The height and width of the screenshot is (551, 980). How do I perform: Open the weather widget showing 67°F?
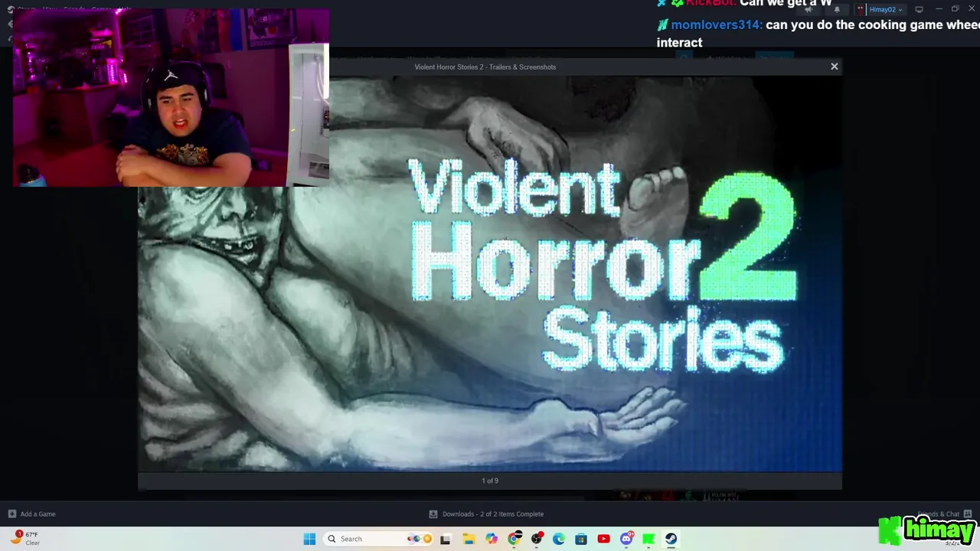[24, 539]
